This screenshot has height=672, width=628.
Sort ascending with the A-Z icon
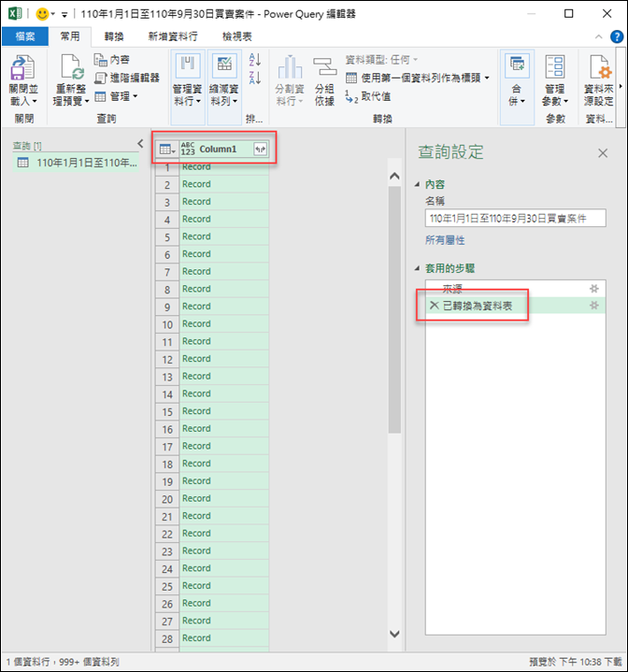(x=255, y=59)
